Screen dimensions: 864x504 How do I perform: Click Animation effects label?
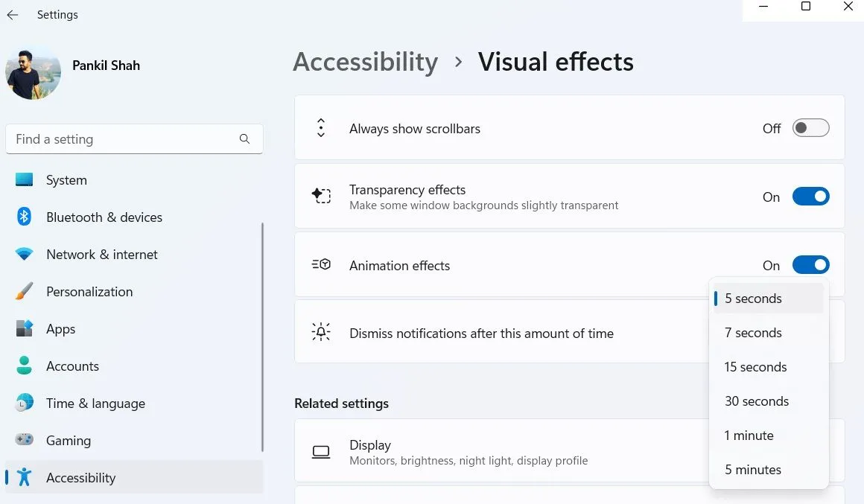399,266
